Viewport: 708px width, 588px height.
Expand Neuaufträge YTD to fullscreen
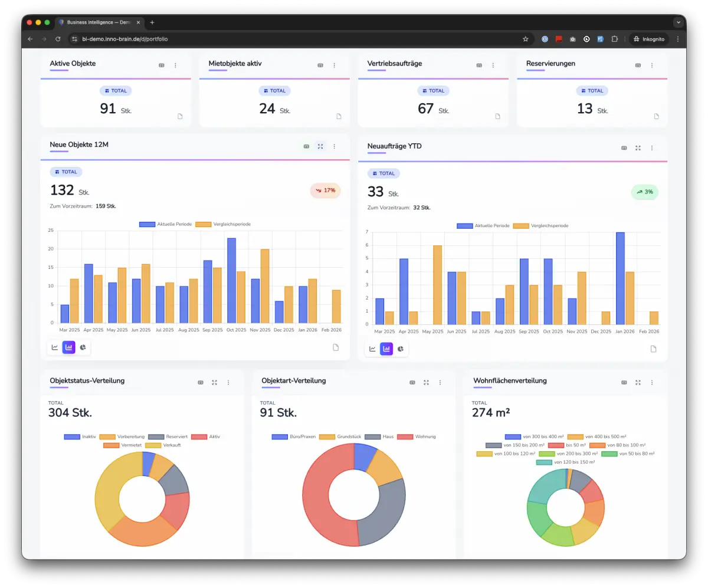(x=638, y=148)
